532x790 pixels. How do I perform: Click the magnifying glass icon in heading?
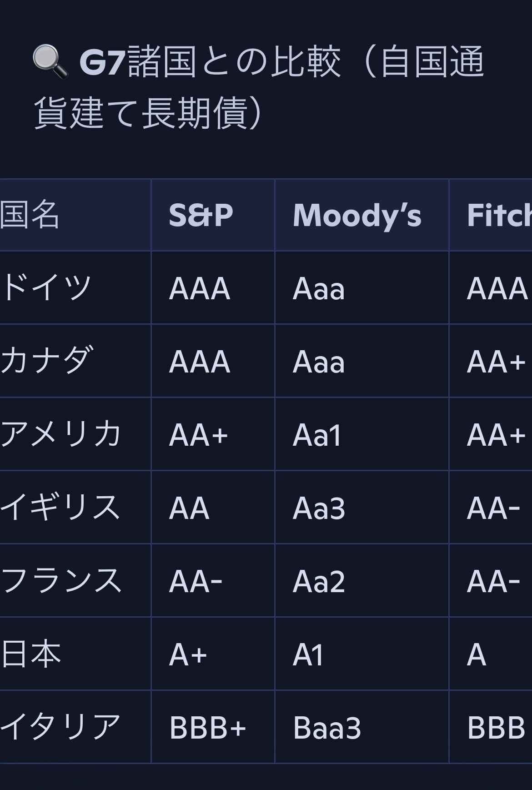click(50, 62)
